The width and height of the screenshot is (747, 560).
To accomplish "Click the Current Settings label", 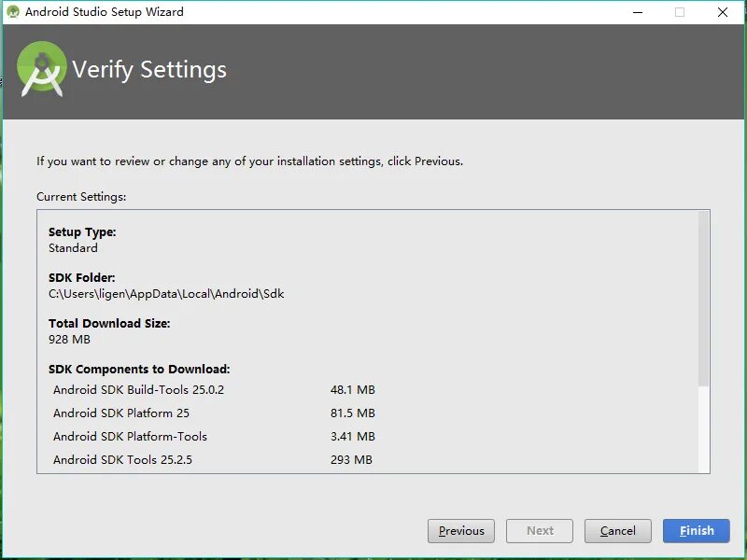I will [81, 197].
